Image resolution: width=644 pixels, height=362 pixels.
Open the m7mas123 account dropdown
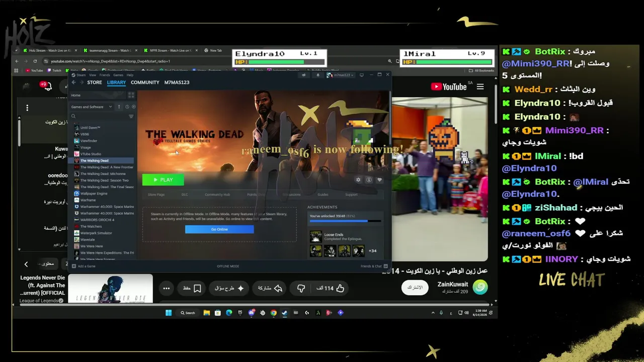pyautogui.click(x=341, y=75)
